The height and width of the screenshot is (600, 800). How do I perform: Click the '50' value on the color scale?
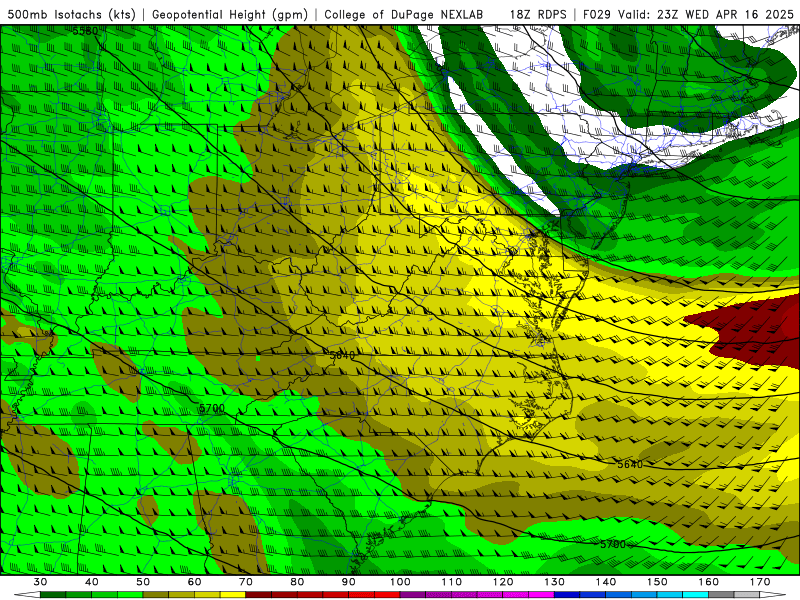(143, 582)
